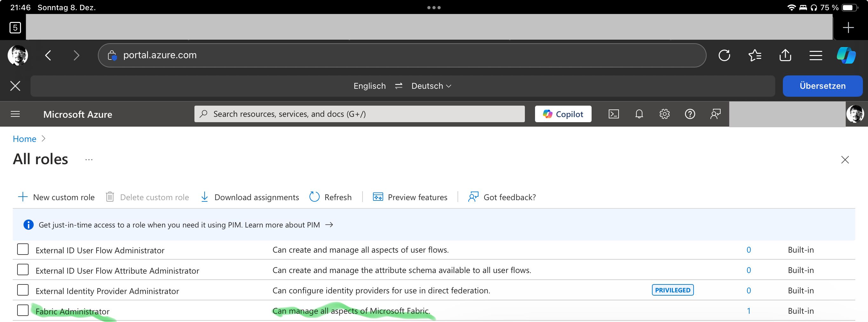The width and height of the screenshot is (868, 322).
Task: Open the Azure feedback icon in the header
Action: click(x=715, y=114)
